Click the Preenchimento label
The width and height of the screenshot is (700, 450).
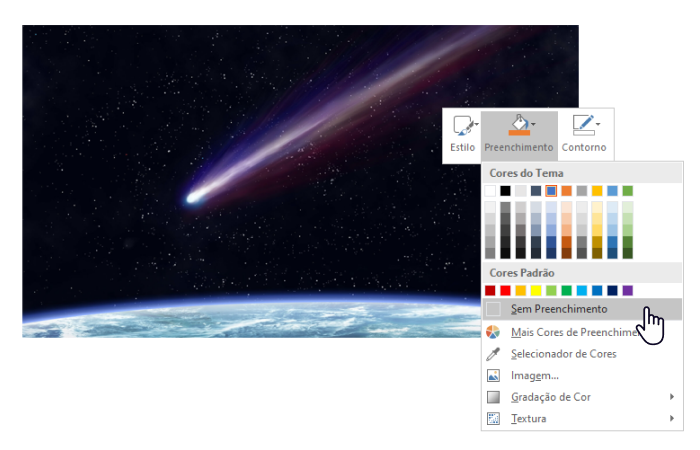[519, 147]
